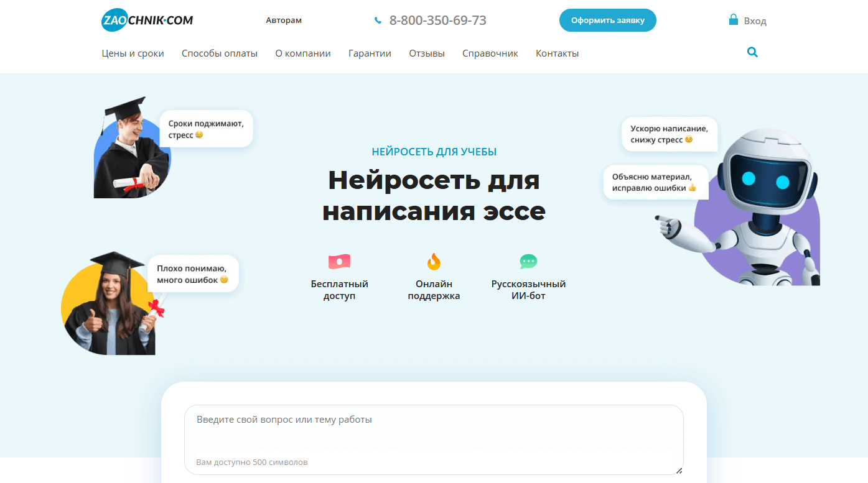868x483 pixels.
Task: Call via the 8-800-350-69-73 phone link
Action: (437, 21)
